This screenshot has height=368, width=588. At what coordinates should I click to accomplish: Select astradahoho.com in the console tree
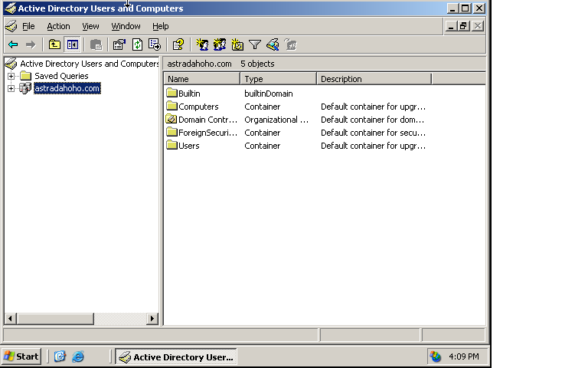pyautogui.click(x=67, y=89)
